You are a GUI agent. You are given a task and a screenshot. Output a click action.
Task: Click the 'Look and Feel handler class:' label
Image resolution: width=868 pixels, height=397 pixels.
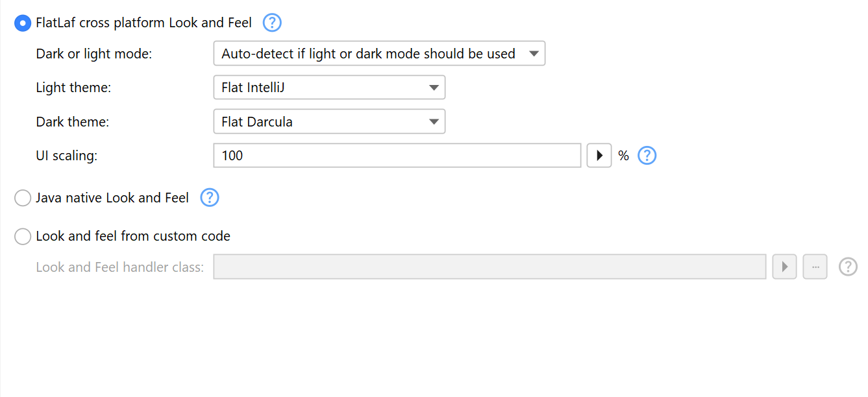(120, 267)
